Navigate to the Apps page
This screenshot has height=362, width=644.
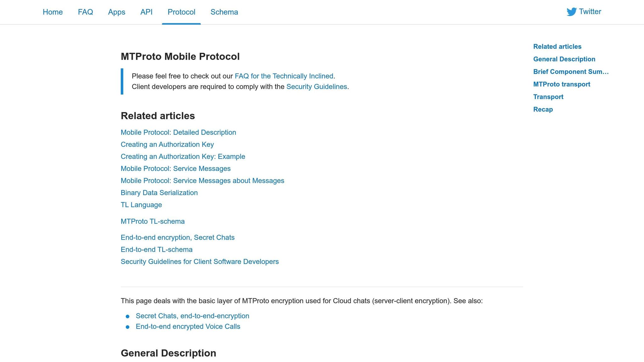click(117, 12)
